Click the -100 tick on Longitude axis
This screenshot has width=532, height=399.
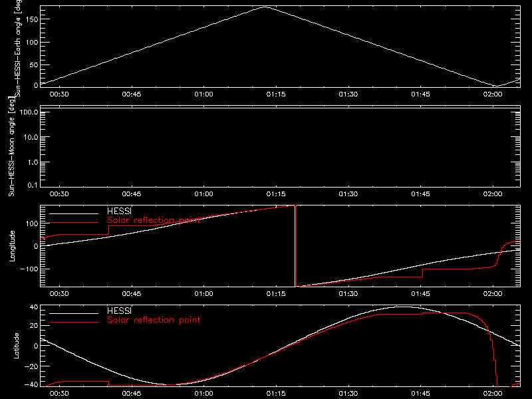pyautogui.click(x=29, y=269)
